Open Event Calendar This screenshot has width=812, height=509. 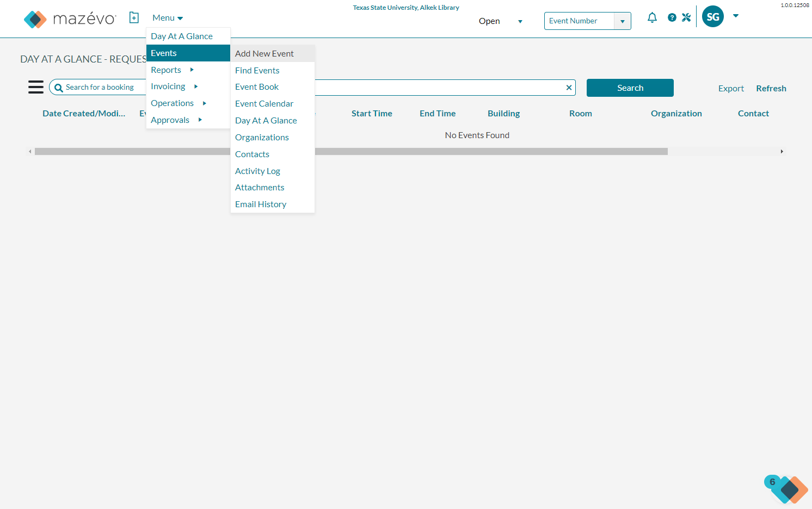point(273,103)
